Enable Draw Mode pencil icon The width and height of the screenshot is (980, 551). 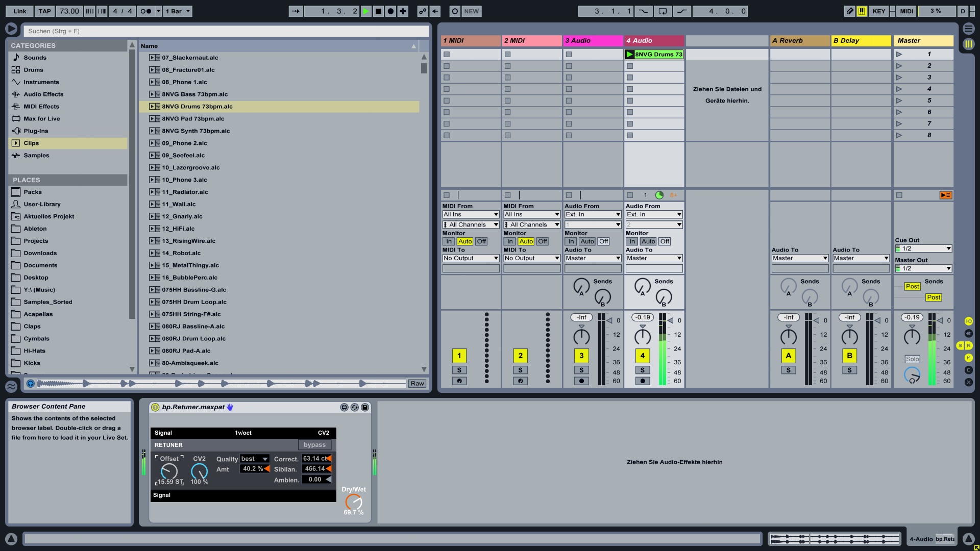[849, 11]
